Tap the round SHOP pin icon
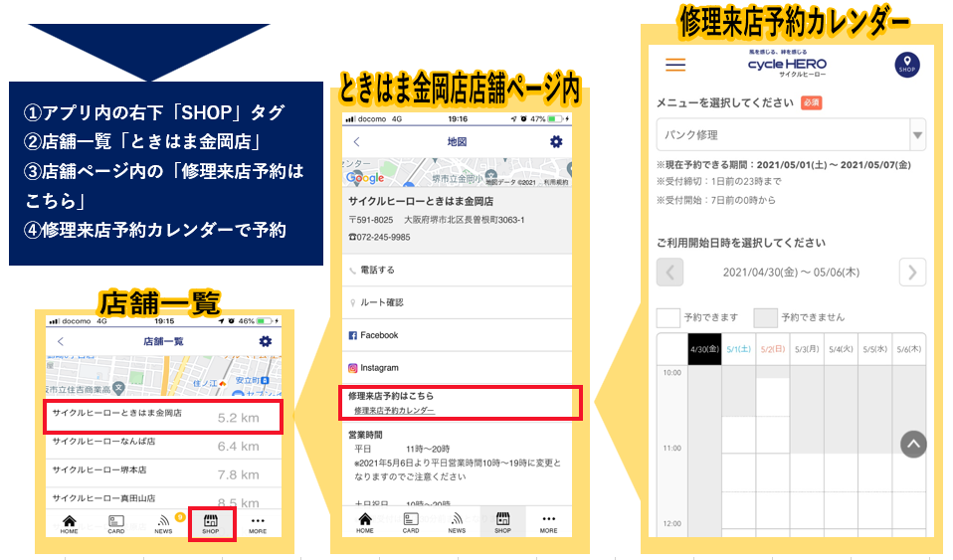953x560 pixels. [907, 65]
